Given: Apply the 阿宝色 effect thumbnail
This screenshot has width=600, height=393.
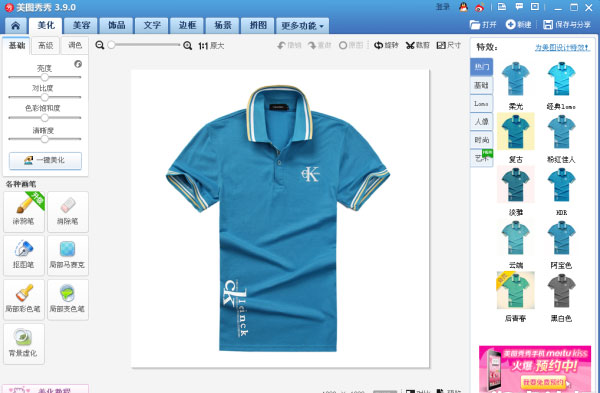Looking at the screenshot, I should coord(561,237).
